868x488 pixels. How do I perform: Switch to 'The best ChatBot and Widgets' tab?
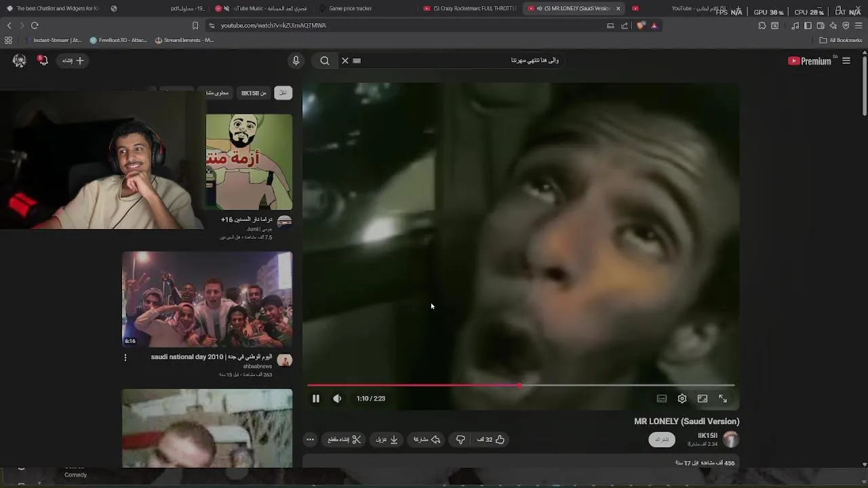pyautogui.click(x=53, y=8)
